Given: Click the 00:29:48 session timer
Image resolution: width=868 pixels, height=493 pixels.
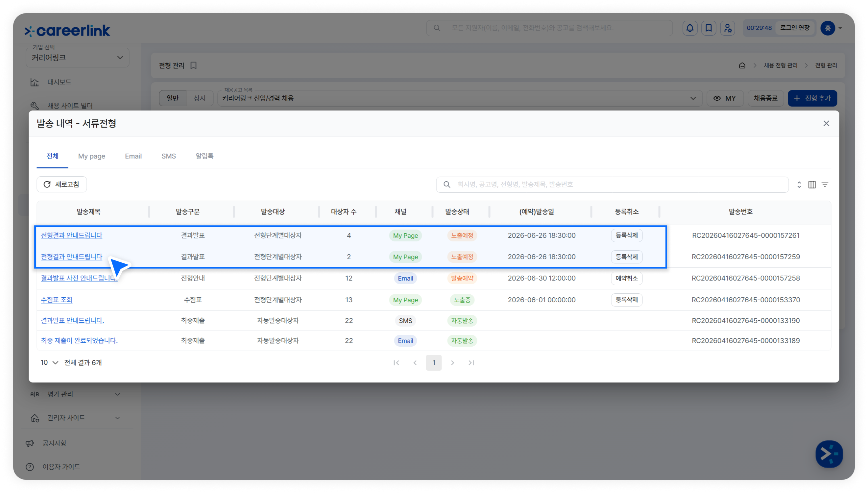Looking at the screenshot, I should [759, 28].
